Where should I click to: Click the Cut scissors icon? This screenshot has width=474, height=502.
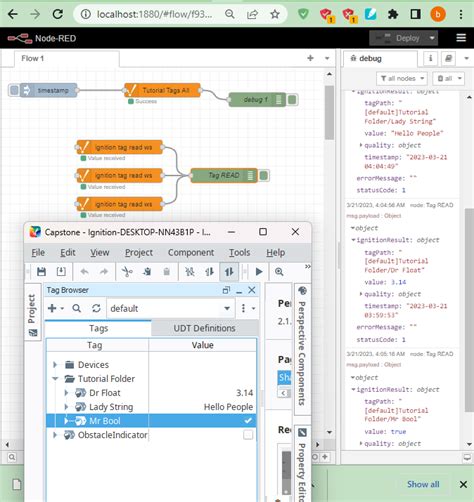coord(127,272)
